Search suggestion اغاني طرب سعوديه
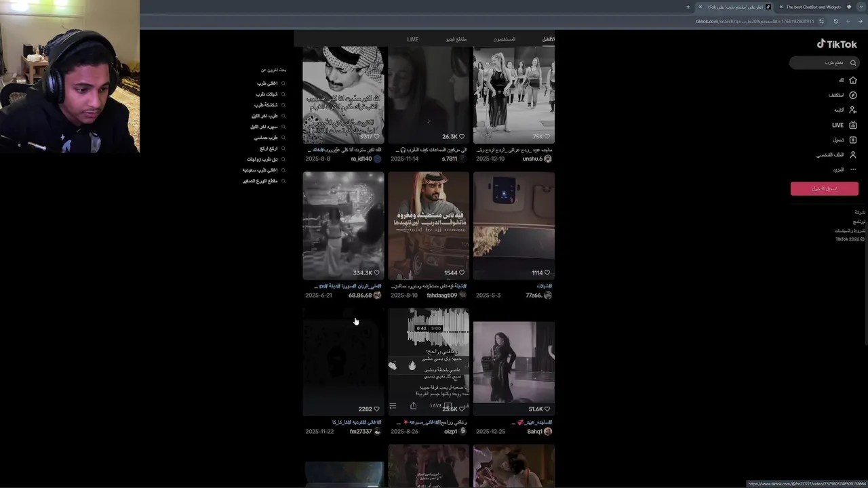 tap(260, 170)
